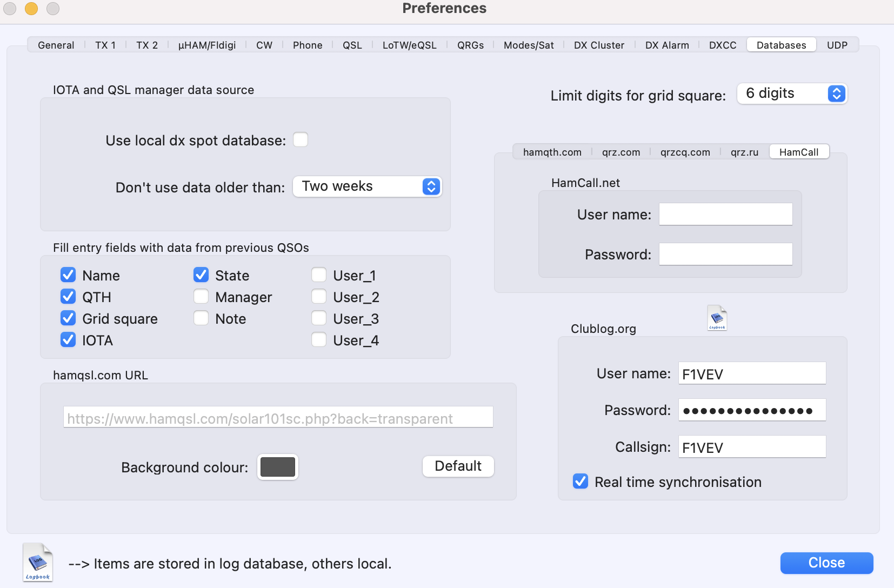The image size is (894, 588).
Task: Open the LoTW/eQSL tab
Action: point(409,45)
